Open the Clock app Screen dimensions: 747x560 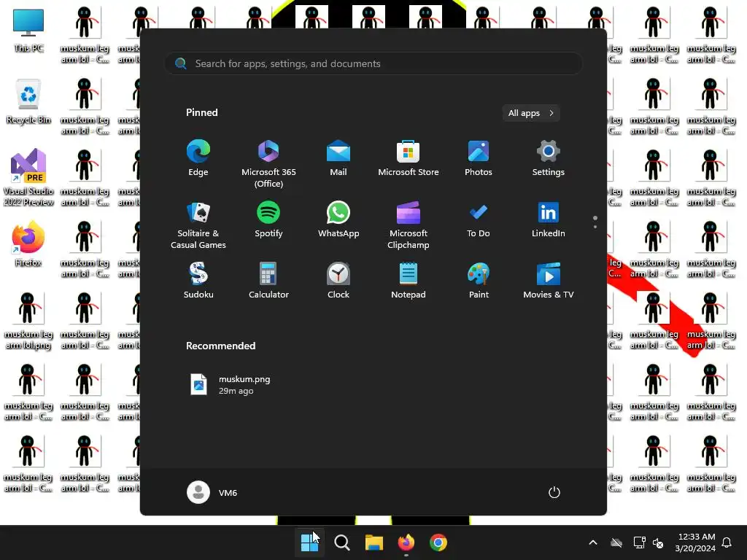(338, 281)
